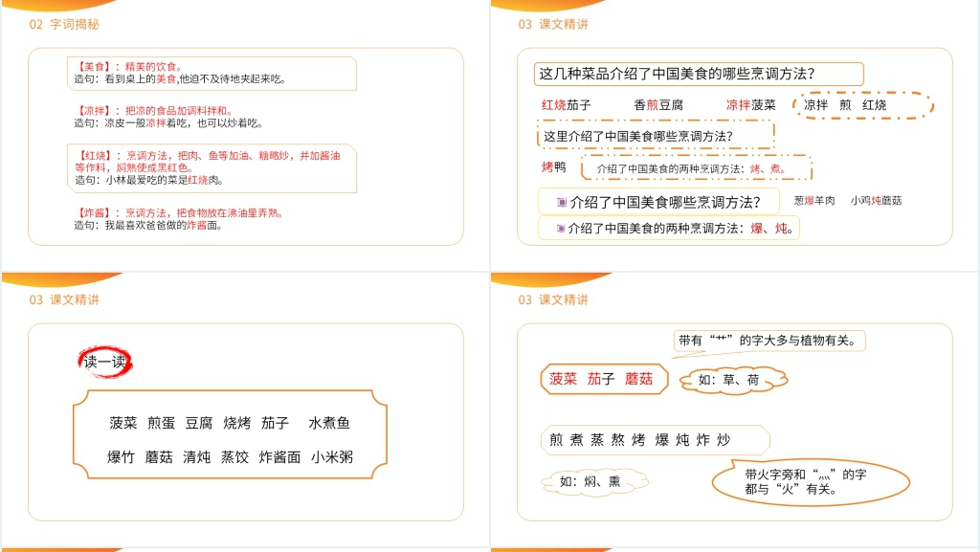Select the 02 字词揭秘 slide heading
This screenshot has height=552, width=980.
(64, 25)
